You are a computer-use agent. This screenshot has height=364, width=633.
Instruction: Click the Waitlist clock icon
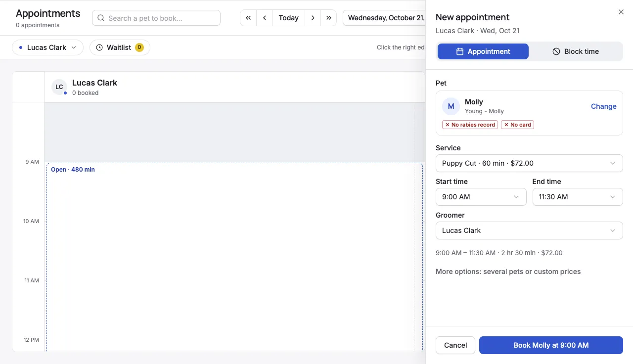click(99, 47)
